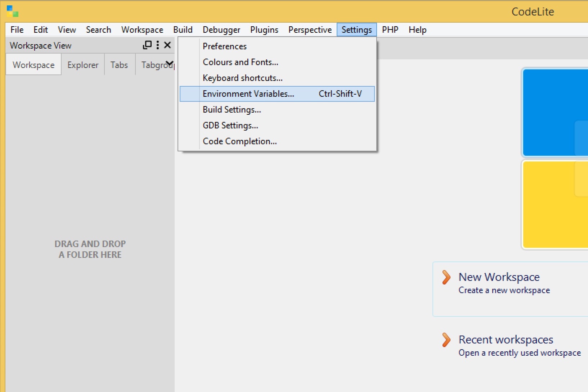Switch to the Tabgroups tab

156,65
